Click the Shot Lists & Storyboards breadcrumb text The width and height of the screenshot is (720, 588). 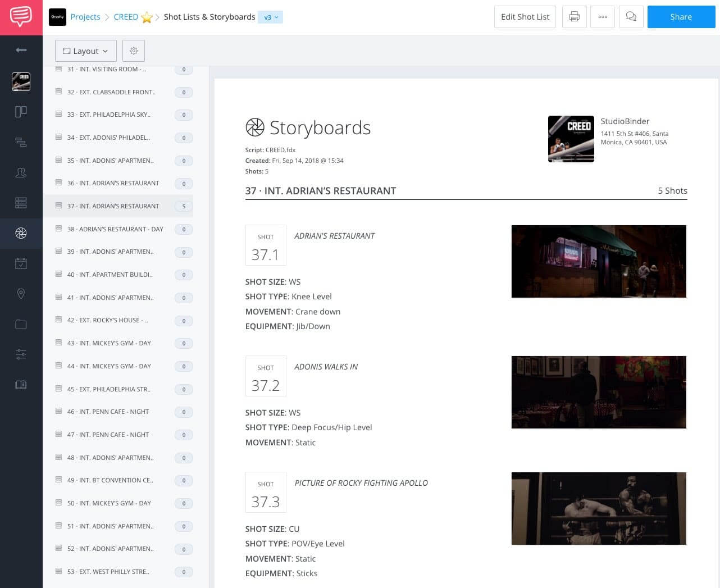point(209,17)
